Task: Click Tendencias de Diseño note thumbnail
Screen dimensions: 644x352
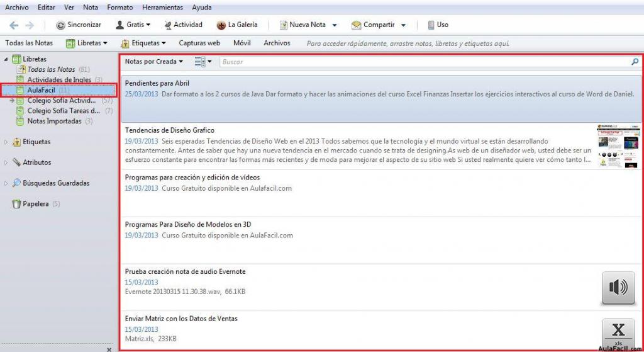Action: pyautogui.click(x=618, y=146)
